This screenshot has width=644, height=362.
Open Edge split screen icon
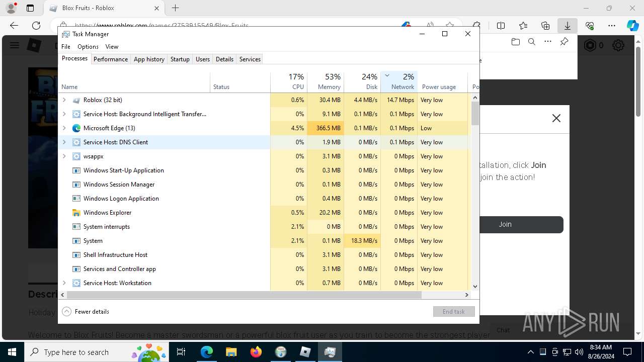click(x=501, y=26)
